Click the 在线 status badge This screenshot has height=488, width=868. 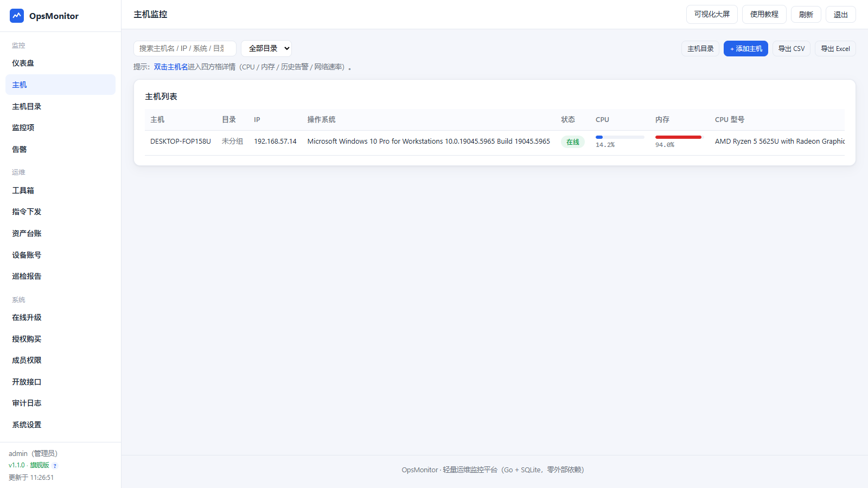click(573, 142)
